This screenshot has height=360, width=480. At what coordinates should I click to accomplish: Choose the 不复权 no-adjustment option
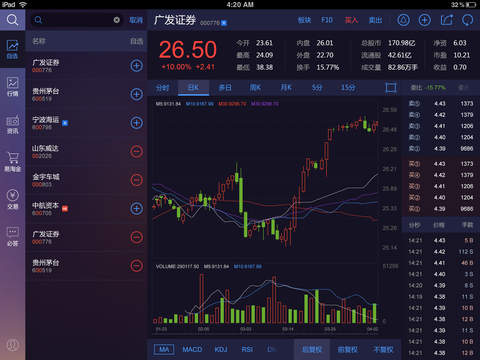(383, 349)
